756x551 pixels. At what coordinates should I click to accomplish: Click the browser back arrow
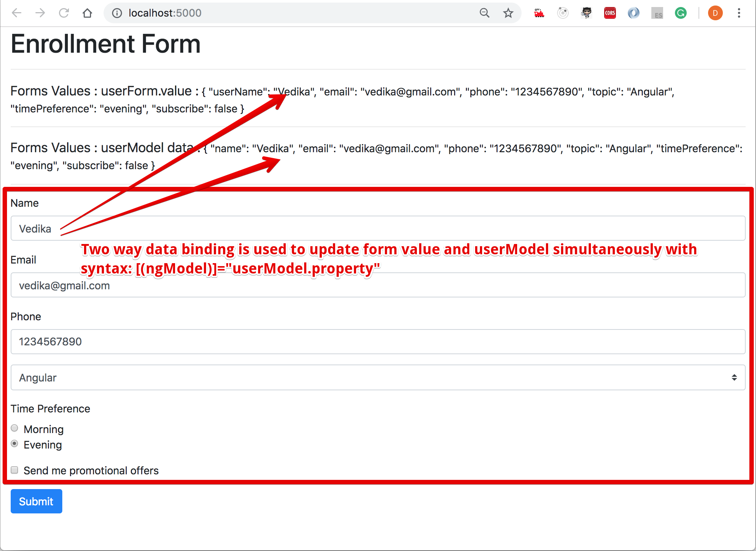[17, 13]
